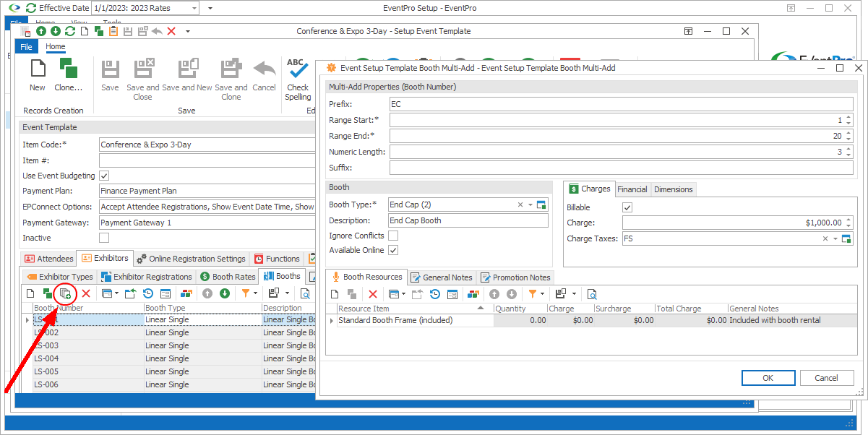The image size is (868, 435).
Task: Open Booth Type lookup button beside End Cap
Action: click(x=542, y=205)
